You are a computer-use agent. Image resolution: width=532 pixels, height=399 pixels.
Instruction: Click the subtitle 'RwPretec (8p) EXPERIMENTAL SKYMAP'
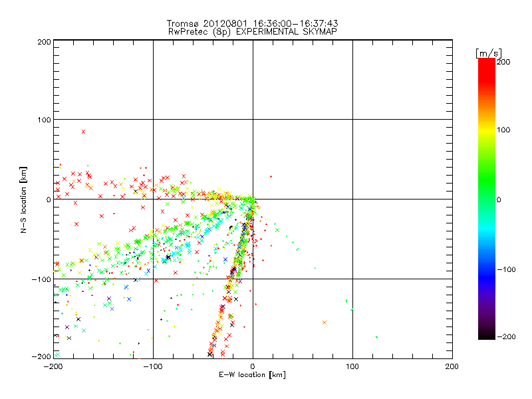(252, 31)
